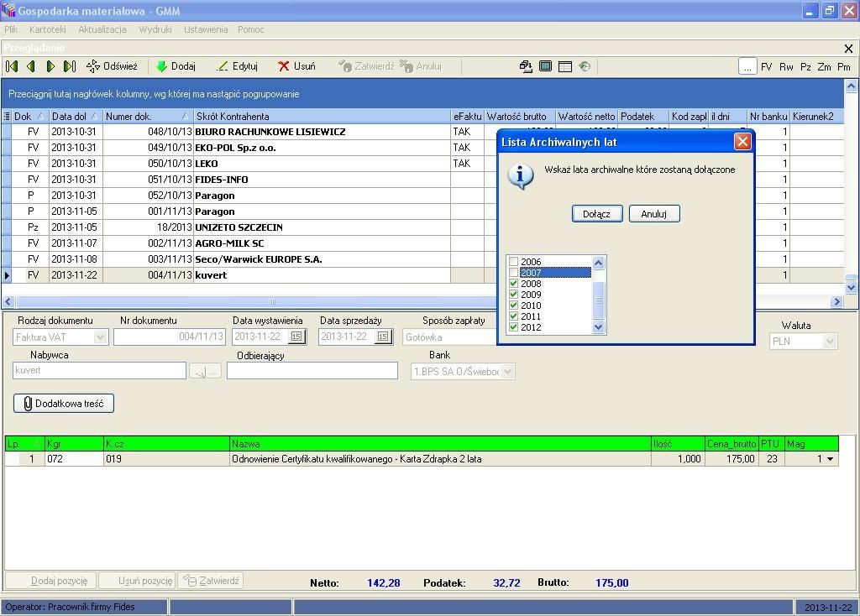Screen dimensions: 860x616
Task: Click Edytuj pencil to edit document
Action: 223,66
